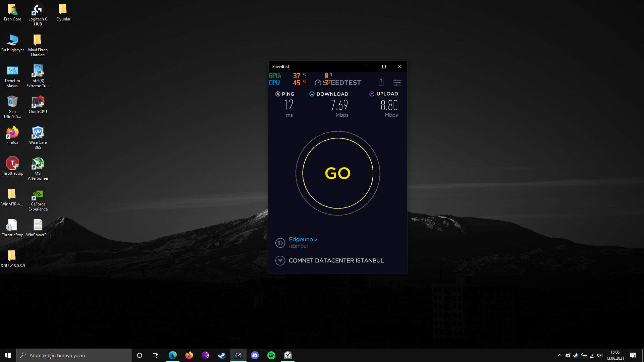Open the Steam taskbar icon
The image size is (644, 362).
coord(222,355)
